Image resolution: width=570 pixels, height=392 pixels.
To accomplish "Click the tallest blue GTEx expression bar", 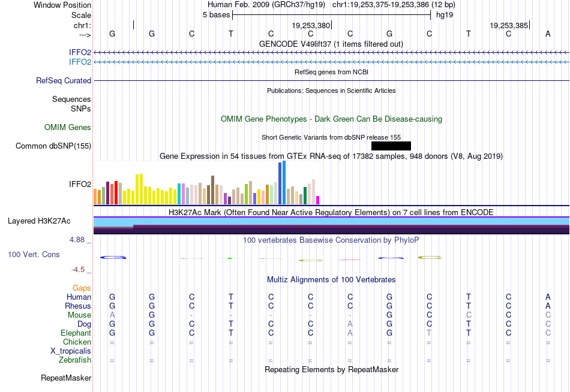I will pos(284,183).
